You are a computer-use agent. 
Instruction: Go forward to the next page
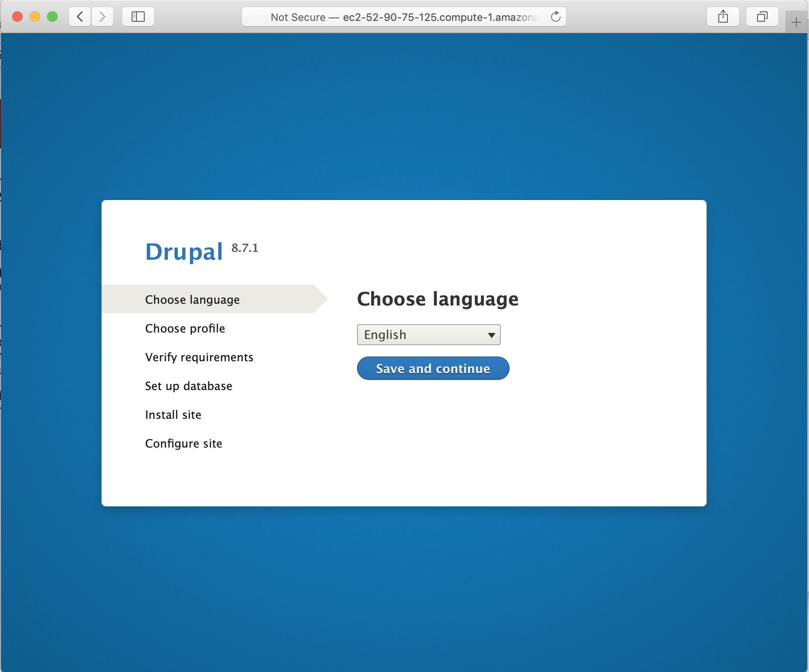[102, 17]
